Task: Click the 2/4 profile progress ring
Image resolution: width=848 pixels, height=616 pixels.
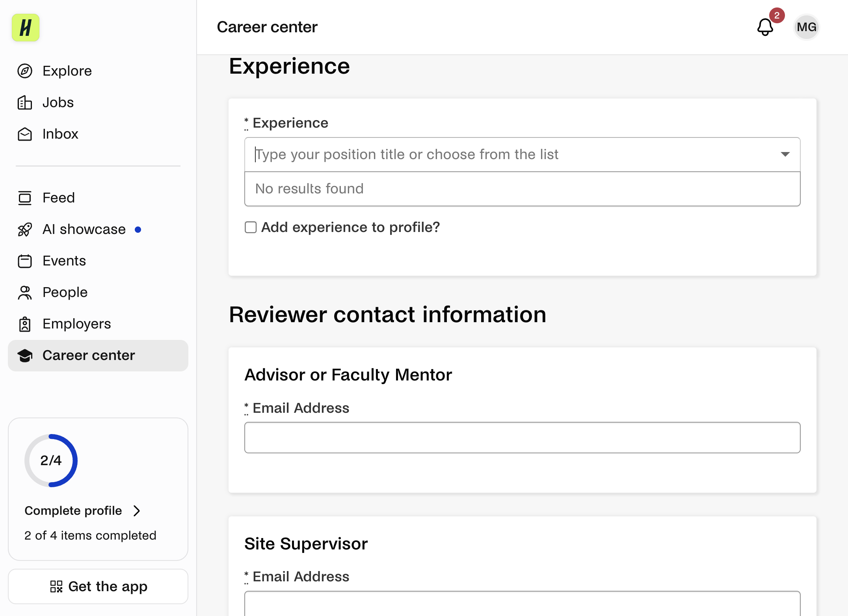Action: click(x=51, y=460)
